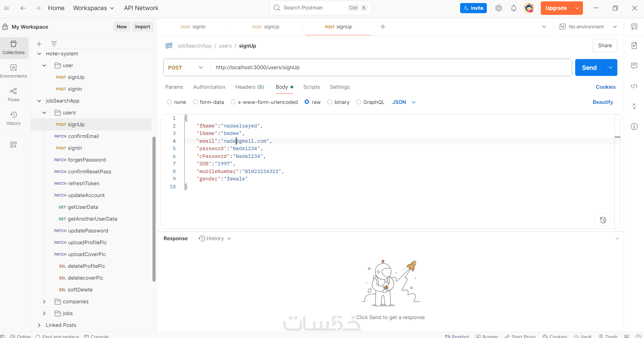The height and width of the screenshot is (338, 644).
Task: Open Environments in the sidebar
Action: [13, 72]
